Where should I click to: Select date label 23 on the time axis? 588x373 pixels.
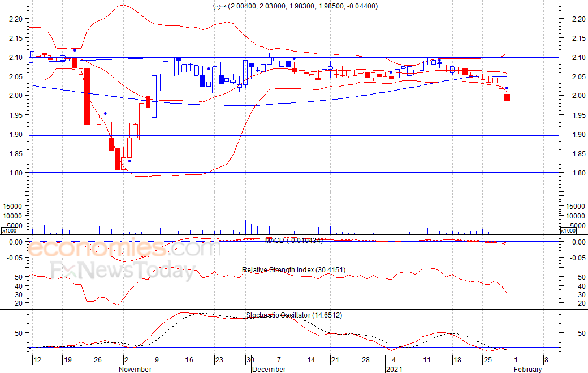pyautogui.click(x=219, y=360)
